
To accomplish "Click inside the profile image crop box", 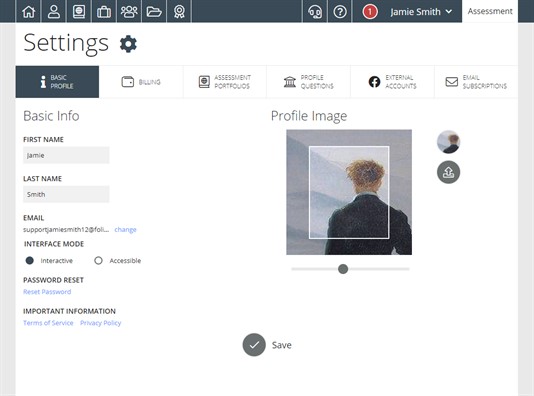I will pos(349,192).
